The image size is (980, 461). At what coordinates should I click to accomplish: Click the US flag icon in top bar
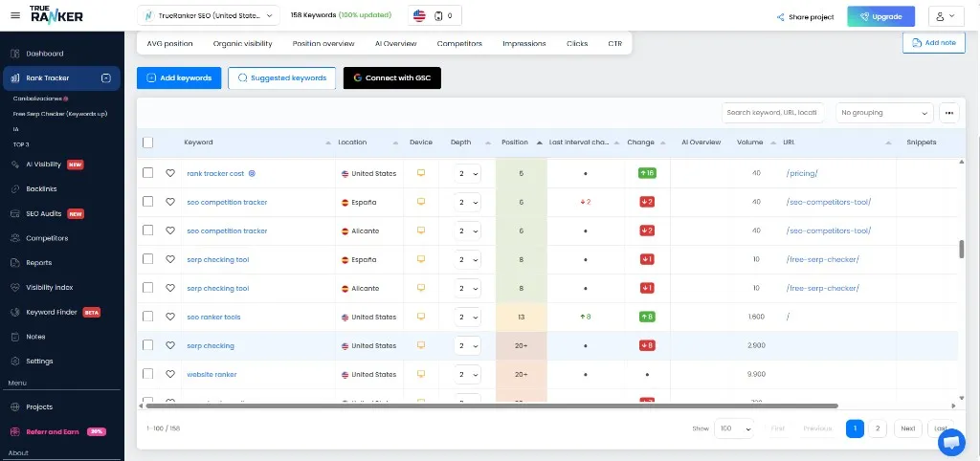point(419,15)
